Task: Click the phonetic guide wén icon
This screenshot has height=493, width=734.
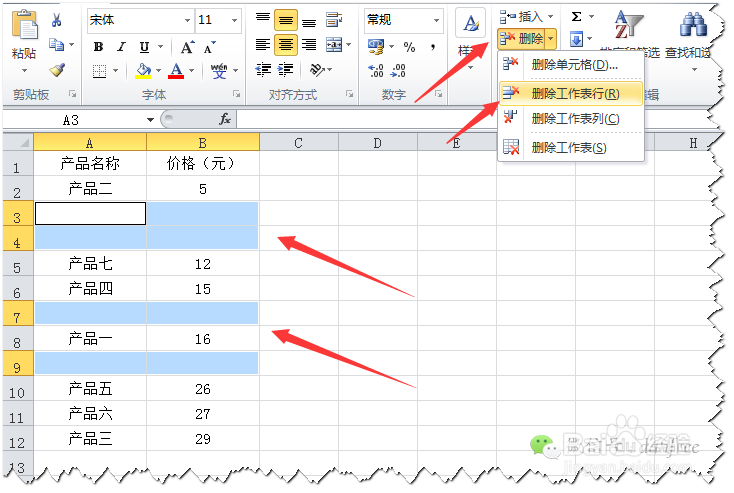Action: (219, 71)
